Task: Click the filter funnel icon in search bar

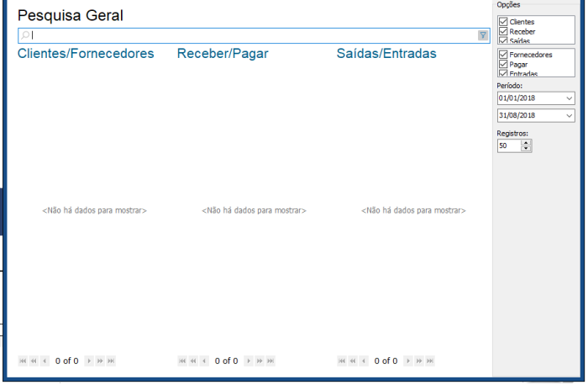Action: click(483, 35)
